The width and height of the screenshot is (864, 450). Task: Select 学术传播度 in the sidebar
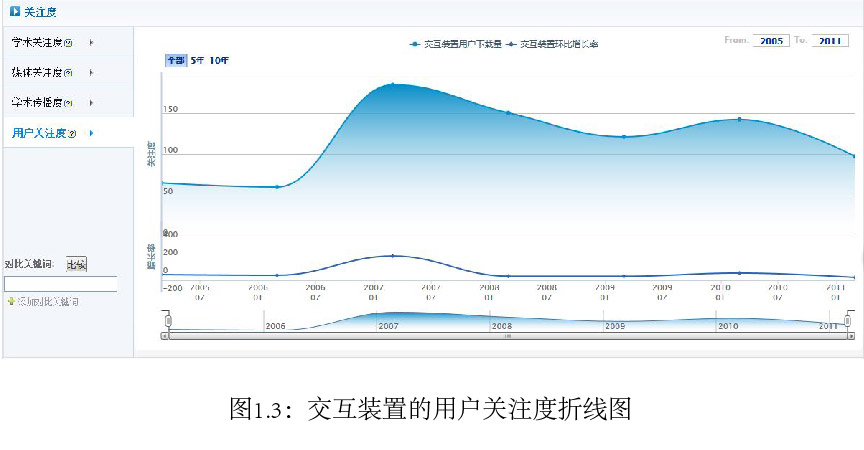click(37, 103)
